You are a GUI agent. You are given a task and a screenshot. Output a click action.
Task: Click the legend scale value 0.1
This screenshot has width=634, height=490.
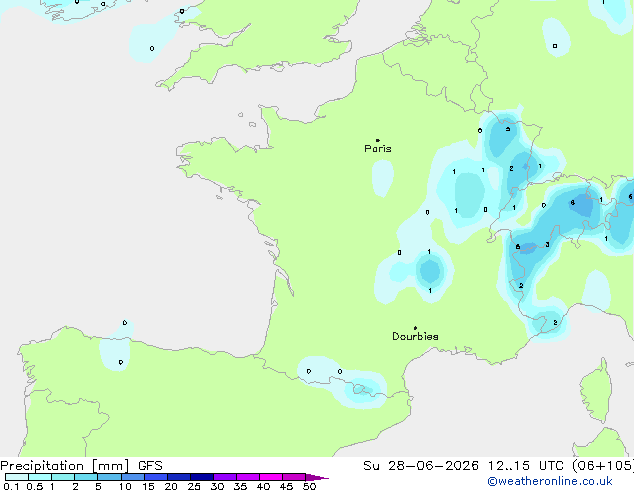[x=11, y=486]
